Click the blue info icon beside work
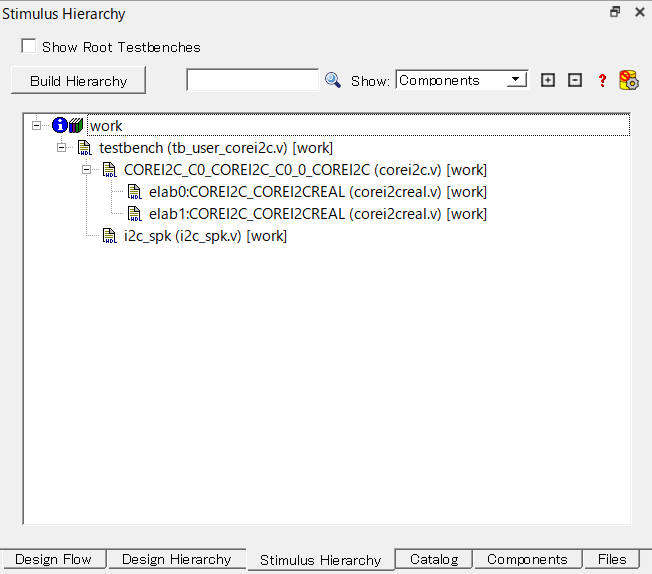This screenshot has height=574, width=652. coord(59,126)
